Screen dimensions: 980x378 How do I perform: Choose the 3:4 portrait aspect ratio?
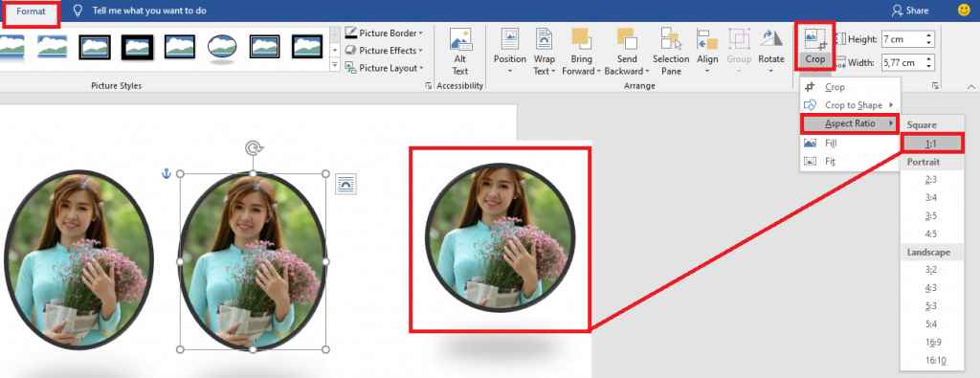[932, 198]
